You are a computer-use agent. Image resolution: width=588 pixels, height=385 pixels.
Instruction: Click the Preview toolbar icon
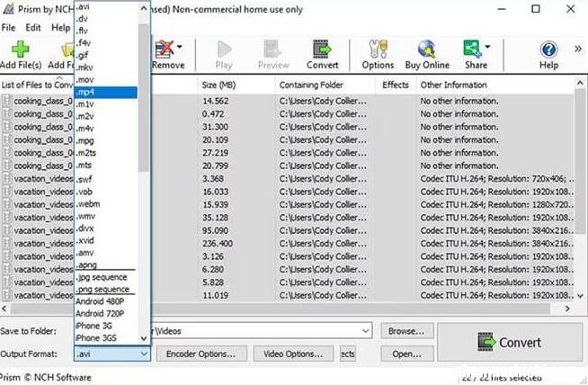click(x=273, y=49)
